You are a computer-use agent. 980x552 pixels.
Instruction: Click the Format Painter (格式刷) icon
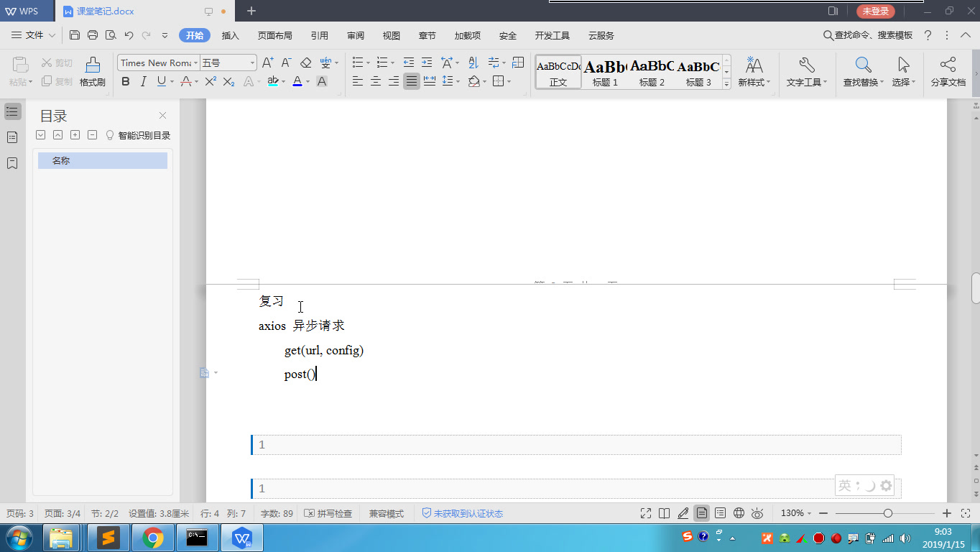pos(92,71)
